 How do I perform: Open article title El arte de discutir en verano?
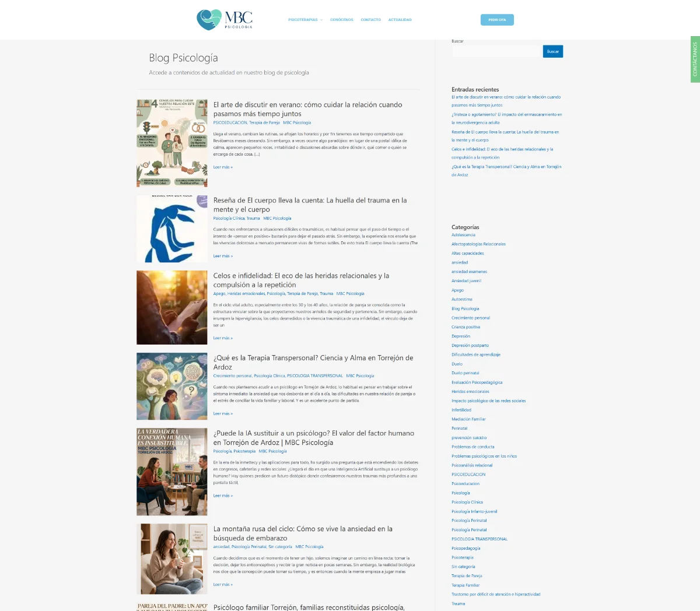point(307,109)
